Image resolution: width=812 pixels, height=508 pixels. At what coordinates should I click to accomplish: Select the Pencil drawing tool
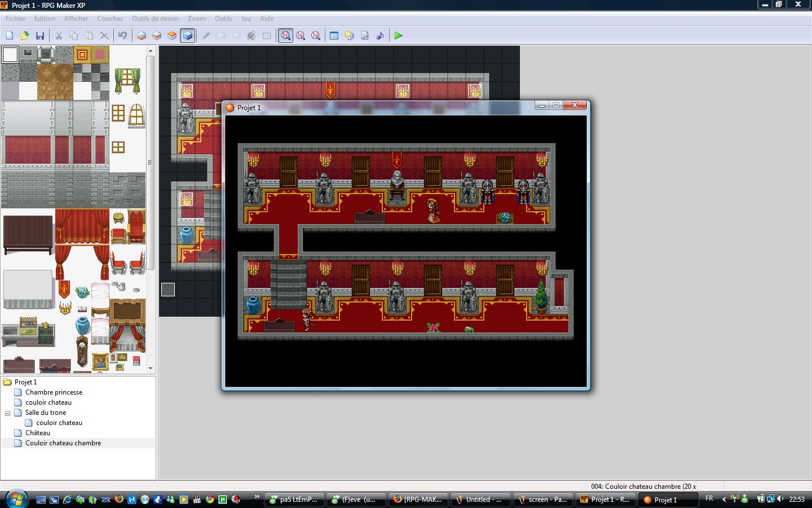[x=206, y=36]
